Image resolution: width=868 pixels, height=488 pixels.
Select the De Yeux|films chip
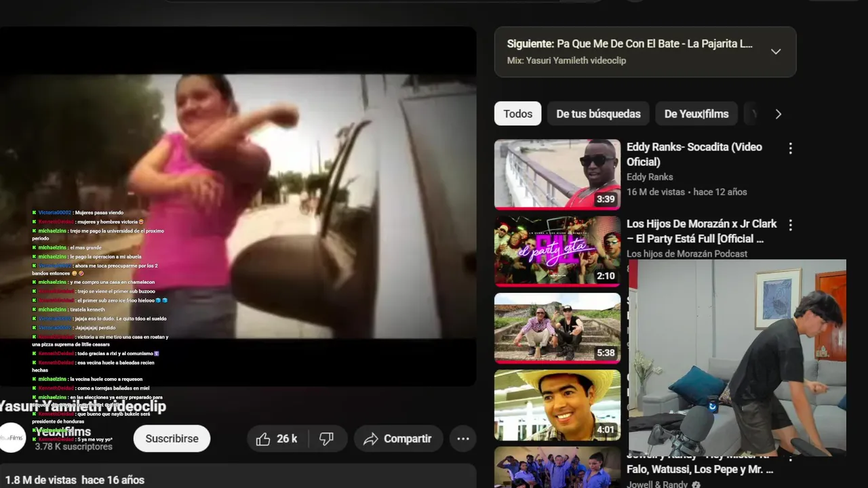pyautogui.click(x=696, y=114)
